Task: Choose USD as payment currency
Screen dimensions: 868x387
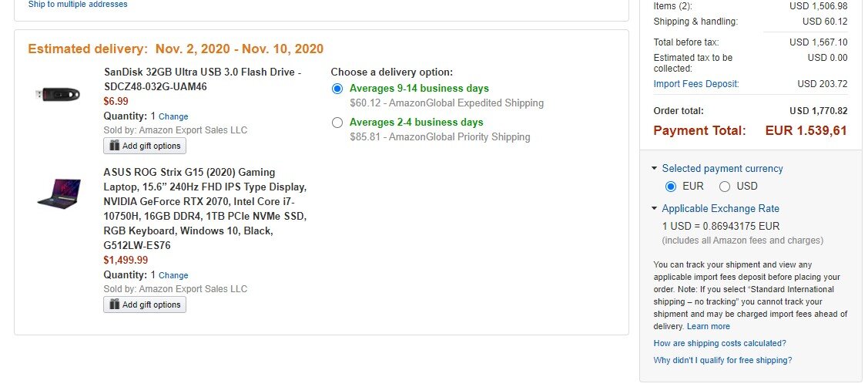Action: pyautogui.click(x=725, y=187)
